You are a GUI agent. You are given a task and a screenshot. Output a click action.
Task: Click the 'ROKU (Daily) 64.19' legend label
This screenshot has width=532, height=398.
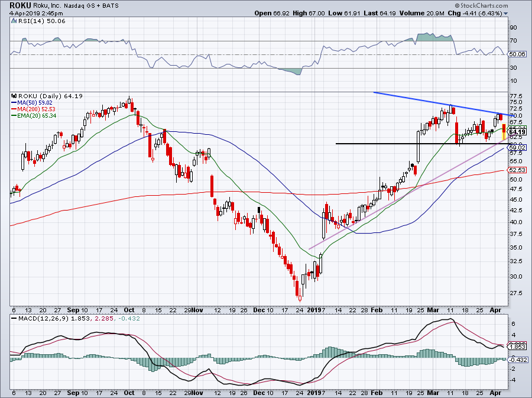tap(50, 96)
